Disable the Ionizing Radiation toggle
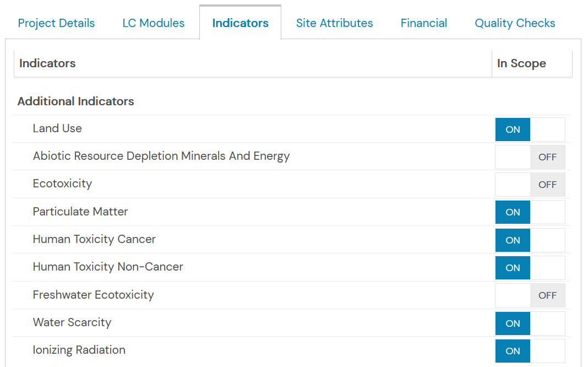This screenshot has height=367, width=588. coord(530,351)
